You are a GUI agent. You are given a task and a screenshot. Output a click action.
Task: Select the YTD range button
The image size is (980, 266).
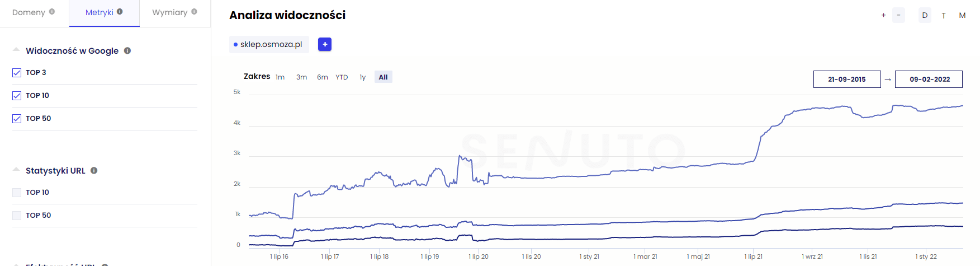tap(342, 77)
